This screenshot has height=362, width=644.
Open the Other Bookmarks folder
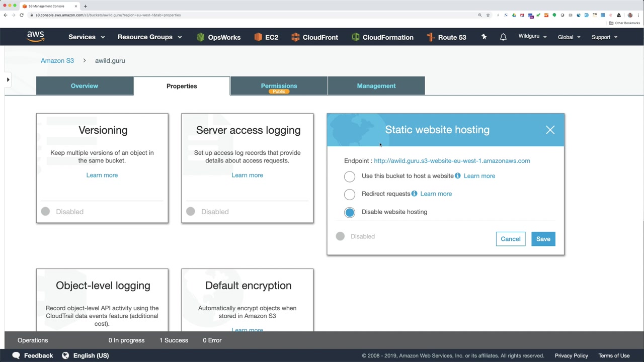pos(625,23)
